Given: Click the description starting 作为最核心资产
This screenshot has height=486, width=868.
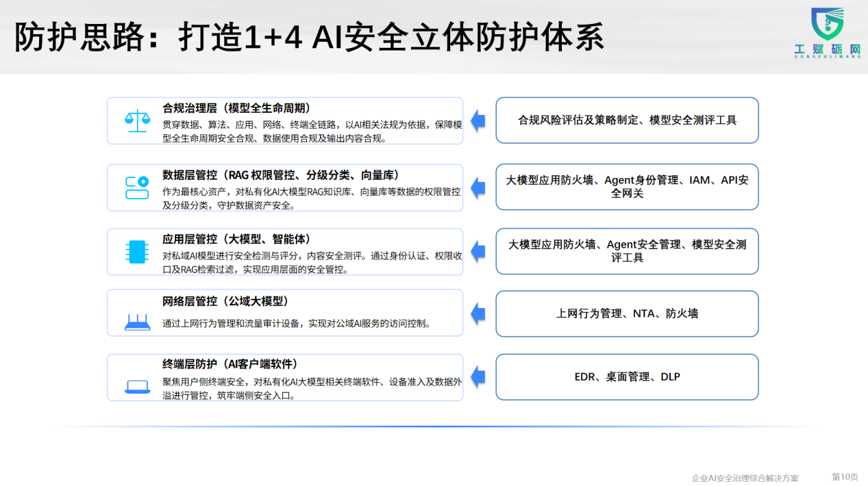Looking at the screenshot, I should (312, 199).
